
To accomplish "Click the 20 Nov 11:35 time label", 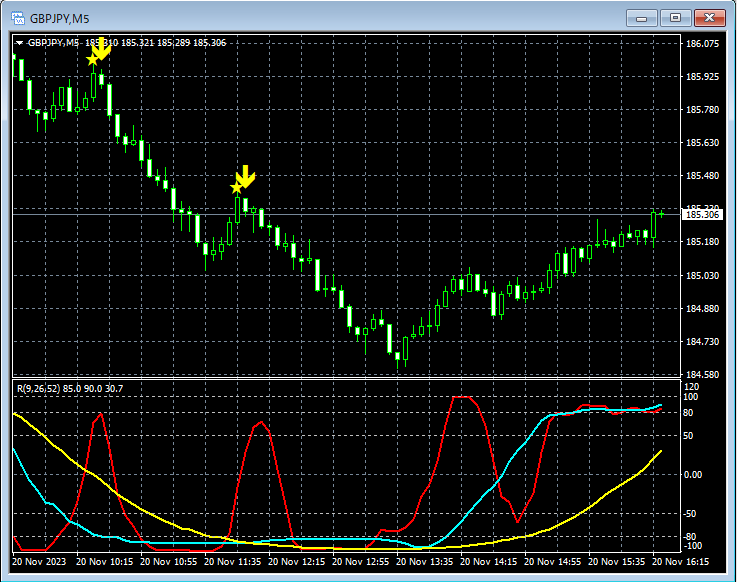I will point(232,561).
